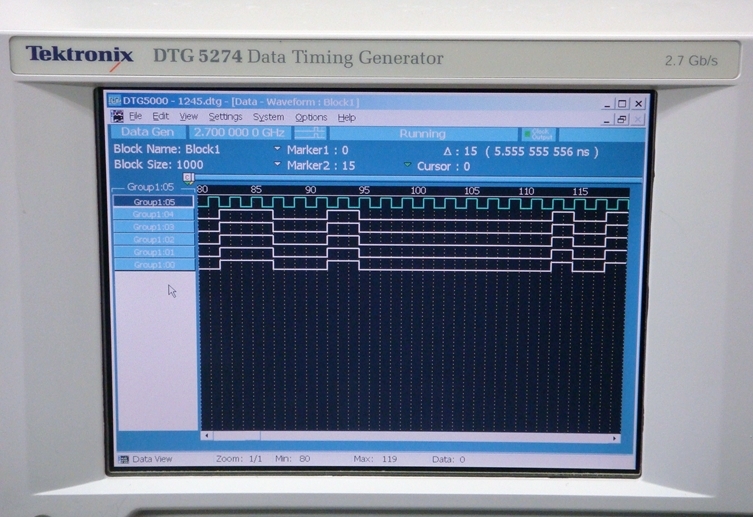Click the 115 tick on the ruler

point(580,192)
